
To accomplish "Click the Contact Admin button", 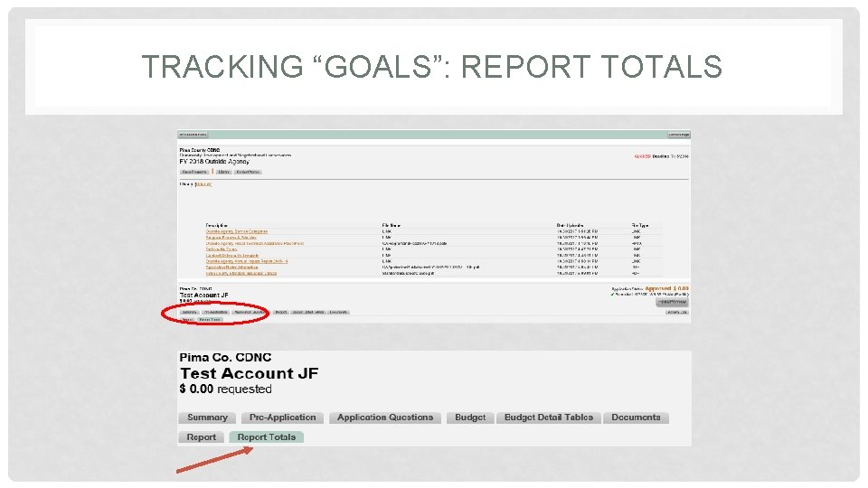I will click(248, 172).
